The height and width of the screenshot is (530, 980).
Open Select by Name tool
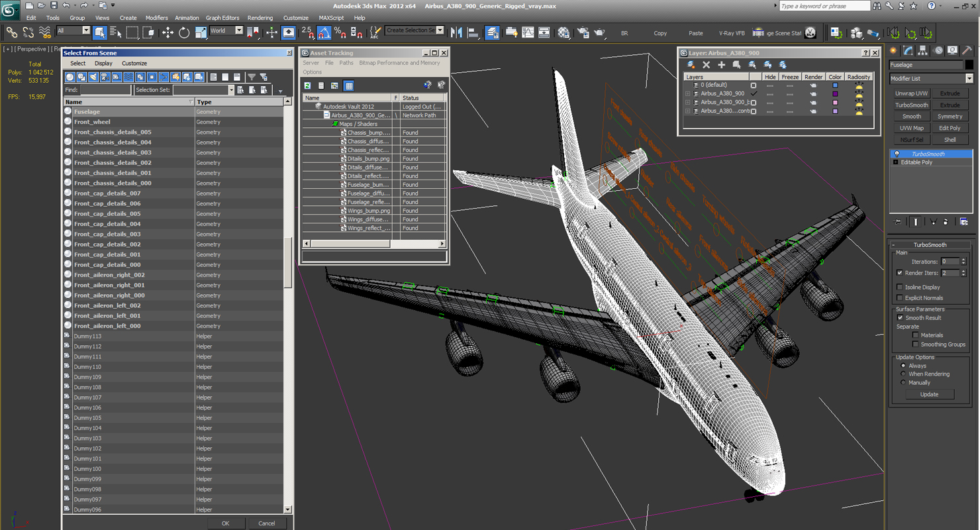(116, 32)
